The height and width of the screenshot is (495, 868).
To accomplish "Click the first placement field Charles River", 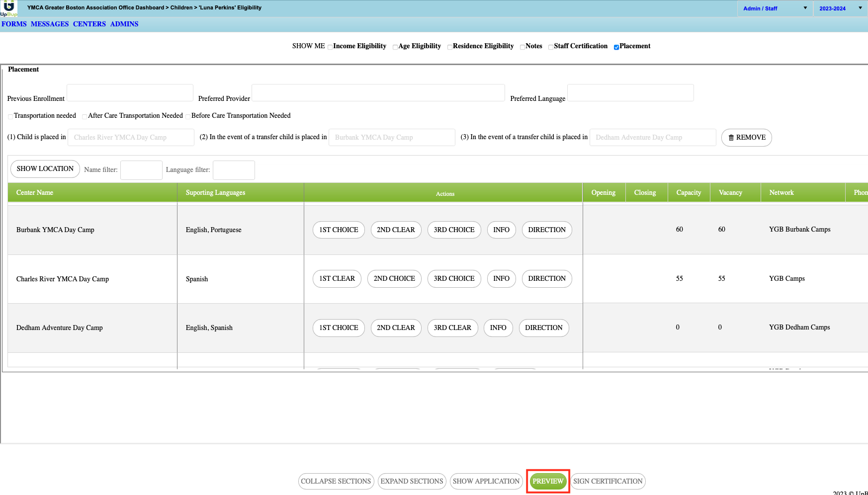I will pos(131,137).
